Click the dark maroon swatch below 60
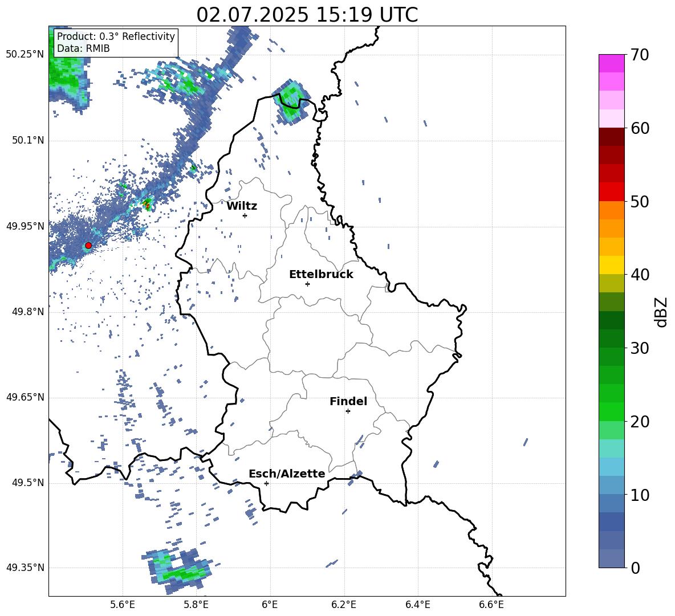The width and height of the screenshot is (675, 616). pos(612,137)
